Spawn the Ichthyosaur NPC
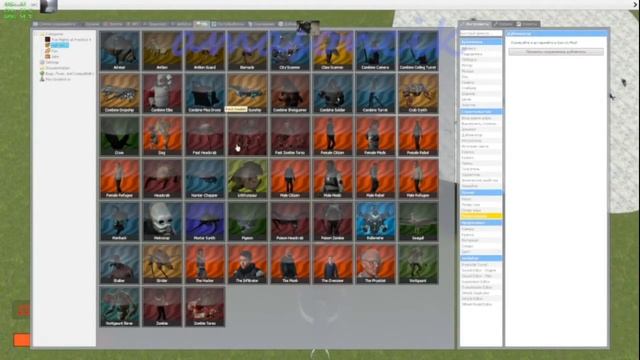This screenshot has height=360, width=640. [247, 179]
